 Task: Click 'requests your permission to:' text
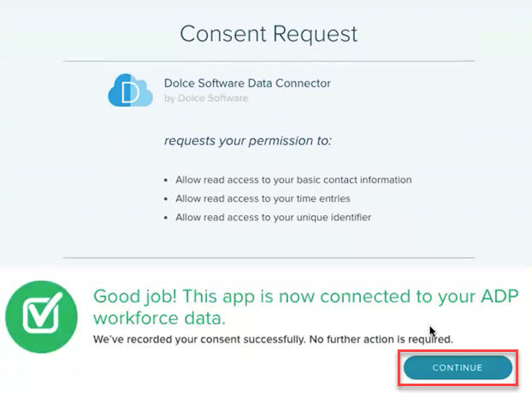coord(248,139)
